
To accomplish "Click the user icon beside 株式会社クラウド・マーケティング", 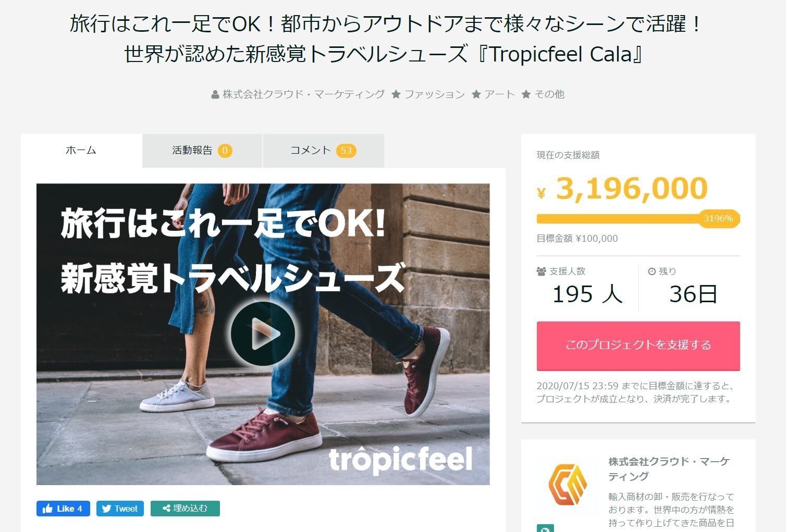I will tap(215, 95).
